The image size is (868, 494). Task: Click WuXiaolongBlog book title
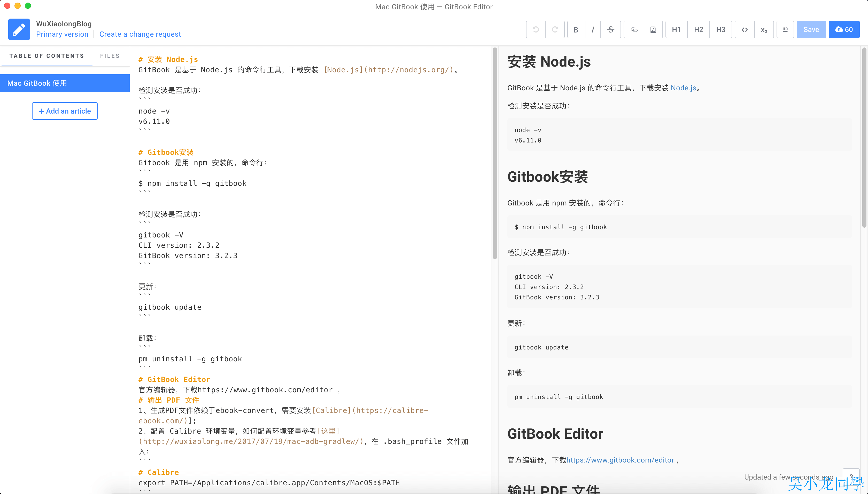tap(64, 24)
